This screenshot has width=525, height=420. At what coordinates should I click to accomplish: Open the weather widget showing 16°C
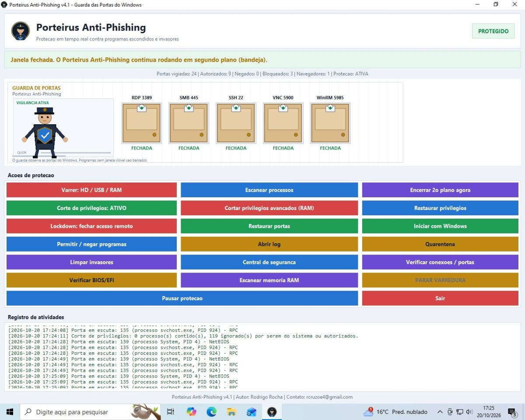point(395,412)
